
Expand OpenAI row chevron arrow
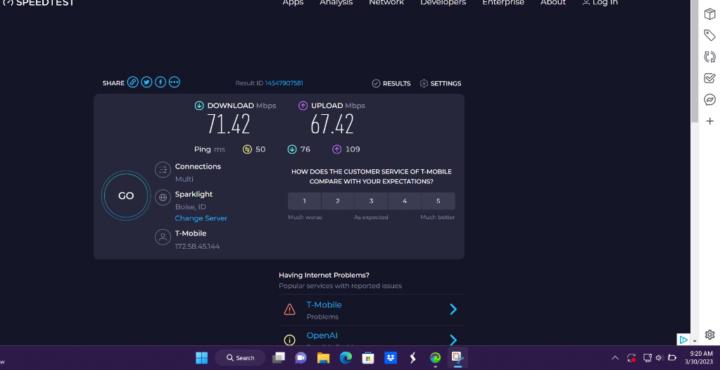pos(453,340)
